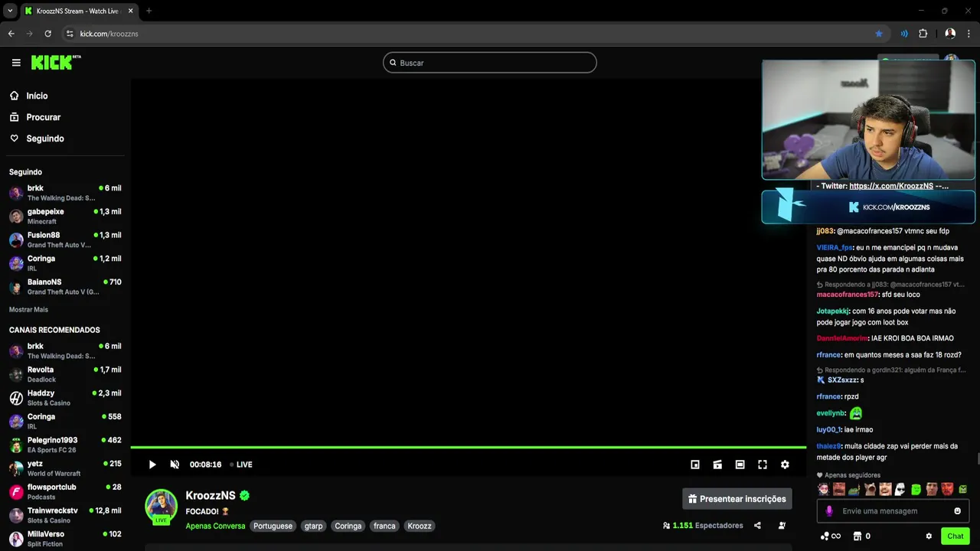Select the Portuguese tag
This screenshot has height=551, width=980.
click(273, 526)
